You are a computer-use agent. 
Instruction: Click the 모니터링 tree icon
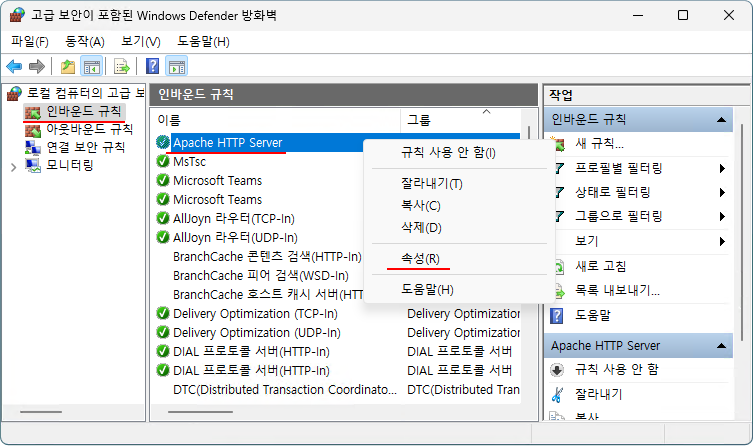tap(33, 166)
